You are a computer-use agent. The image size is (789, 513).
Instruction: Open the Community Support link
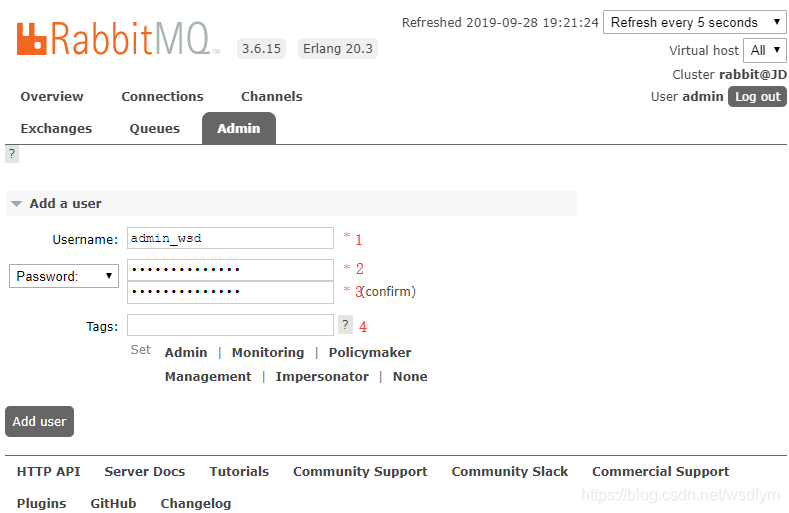click(x=360, y=471)
